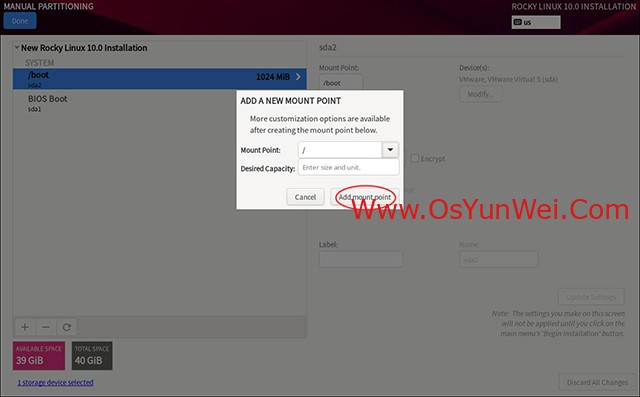The height and width of the screenshot is (397, 640).
Task: Collapse New Rocky Linux 10.0 Installation tree
Action: coord(17,48)
